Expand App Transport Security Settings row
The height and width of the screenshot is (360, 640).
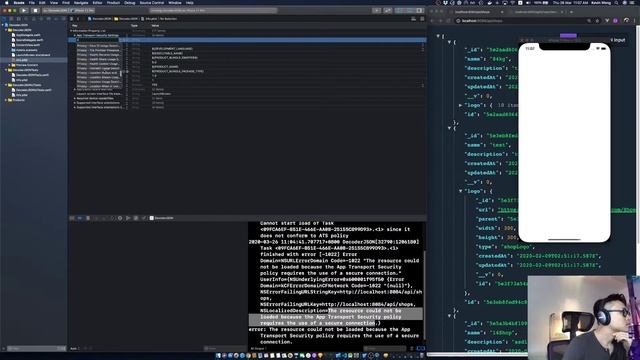(x=75, y=36)
